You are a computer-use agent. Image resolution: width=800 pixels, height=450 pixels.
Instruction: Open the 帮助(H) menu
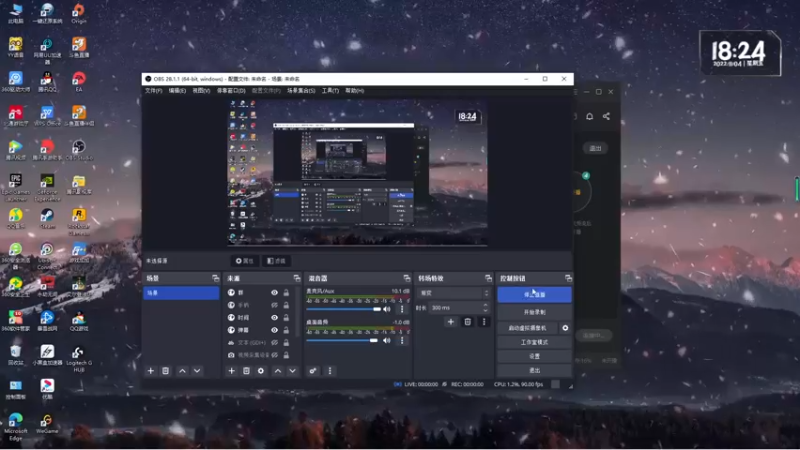click(x=355, y=91)
